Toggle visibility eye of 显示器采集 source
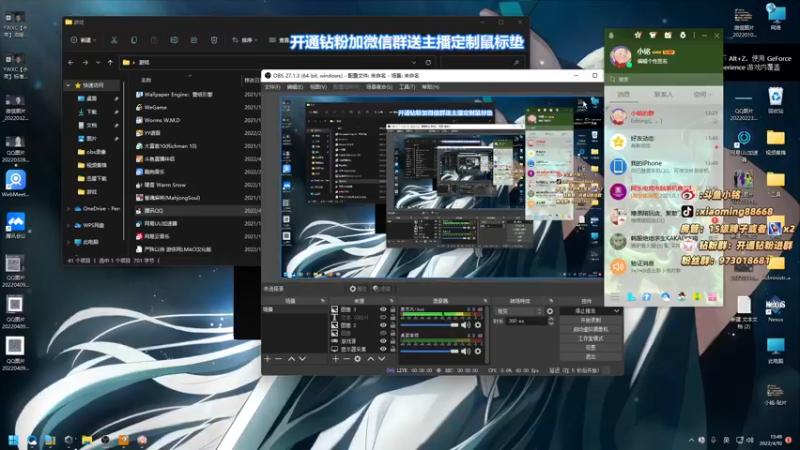The height and width of the screenshot is (450, 800). [383, 349]
